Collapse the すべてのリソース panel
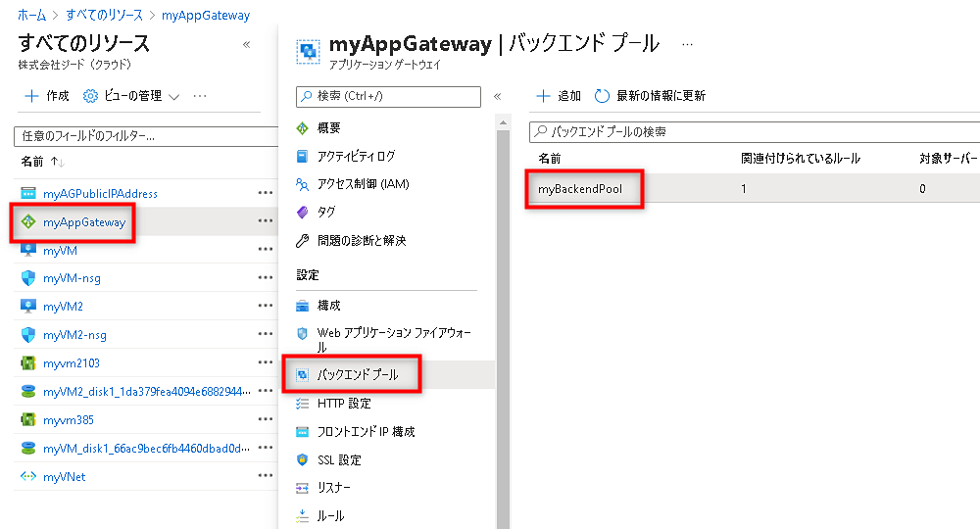 pos(246,44)
